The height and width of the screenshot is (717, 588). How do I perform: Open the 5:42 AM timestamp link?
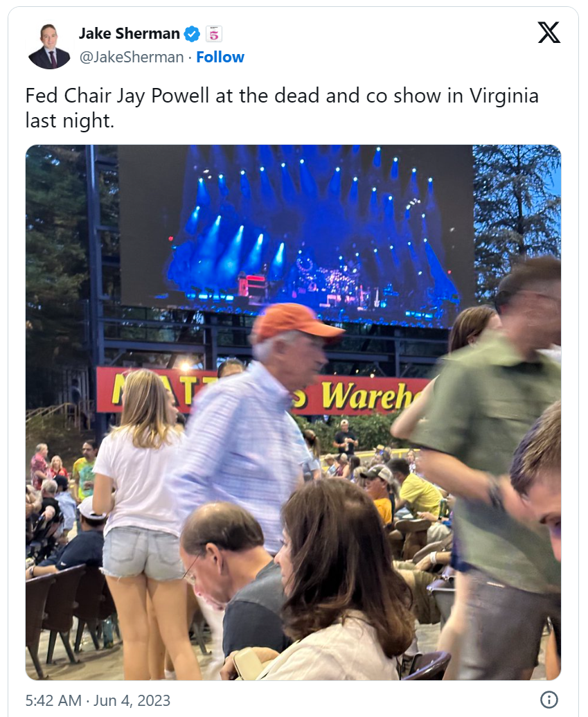(x=53, y=700)
